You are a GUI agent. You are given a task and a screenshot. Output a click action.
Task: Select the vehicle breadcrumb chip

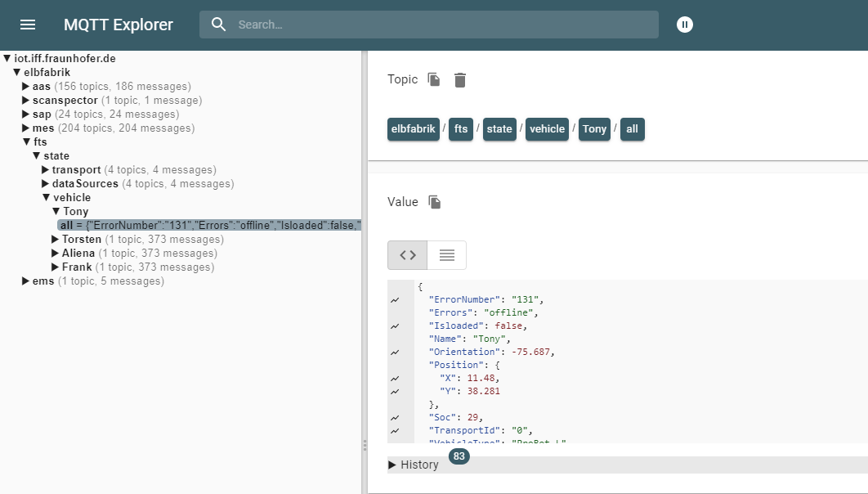click(x=547, y=129)
